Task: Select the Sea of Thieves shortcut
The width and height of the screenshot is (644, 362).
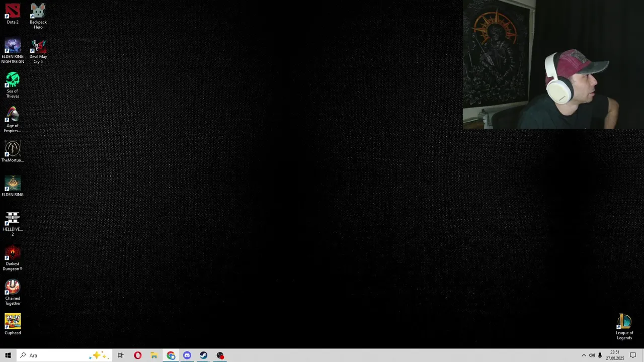Action: [13, 85]
